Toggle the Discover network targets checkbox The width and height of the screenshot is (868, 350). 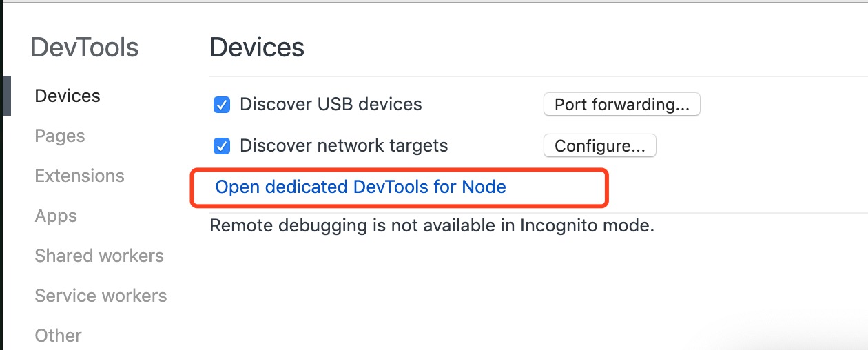(222, 146)
